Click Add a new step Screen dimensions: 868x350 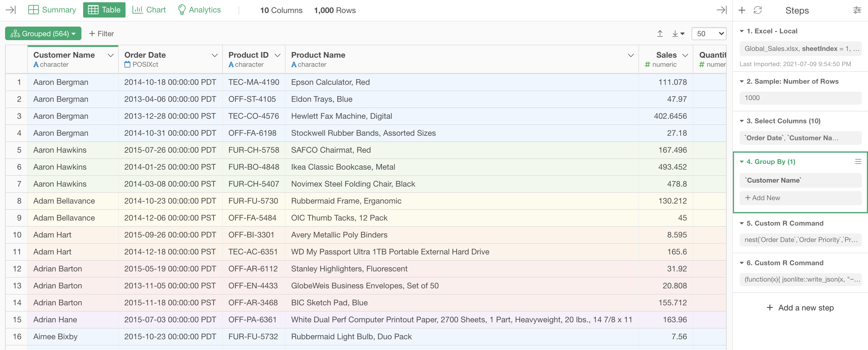[x=800, y=308]
